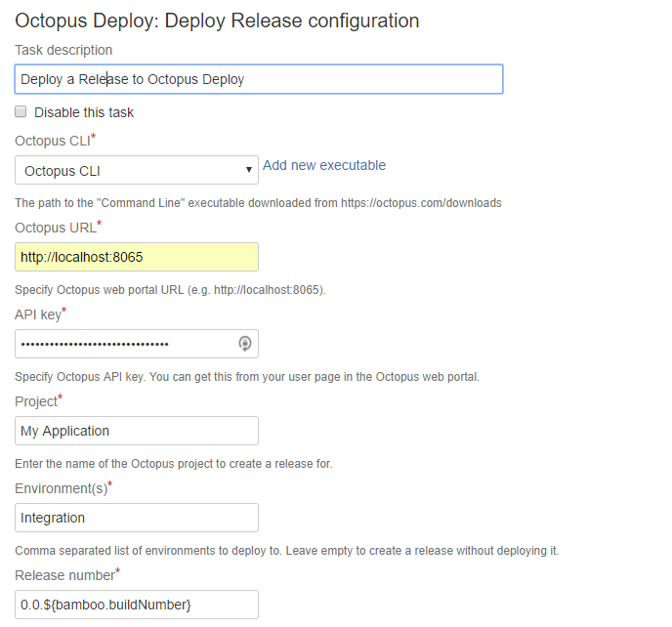672x627 pixels.
Task: Click the 'Environment(s)' field label
Action: (x=63, y=488)
